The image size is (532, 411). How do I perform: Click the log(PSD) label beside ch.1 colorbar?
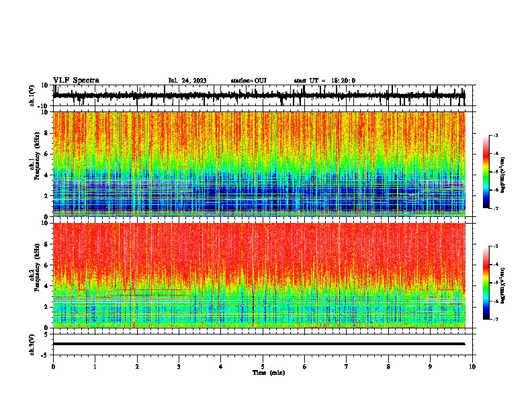503,175
